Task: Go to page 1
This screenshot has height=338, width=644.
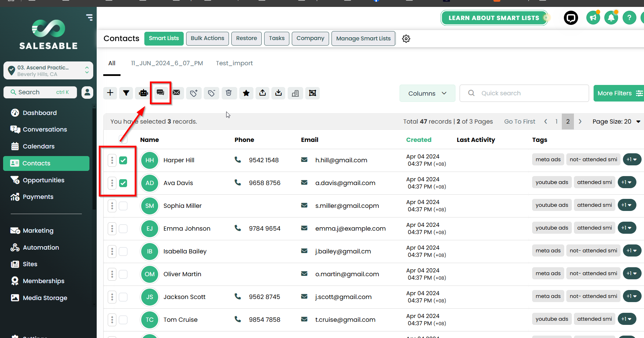Action: (556, 122)
